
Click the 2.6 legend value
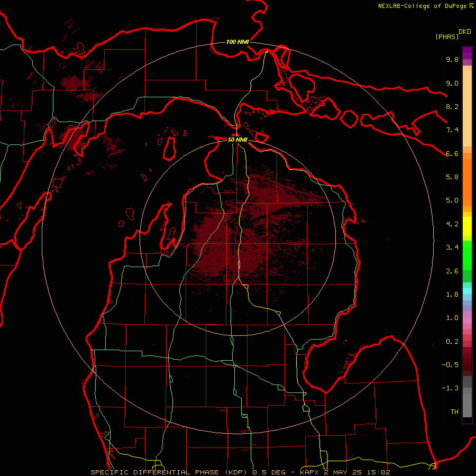452,271
